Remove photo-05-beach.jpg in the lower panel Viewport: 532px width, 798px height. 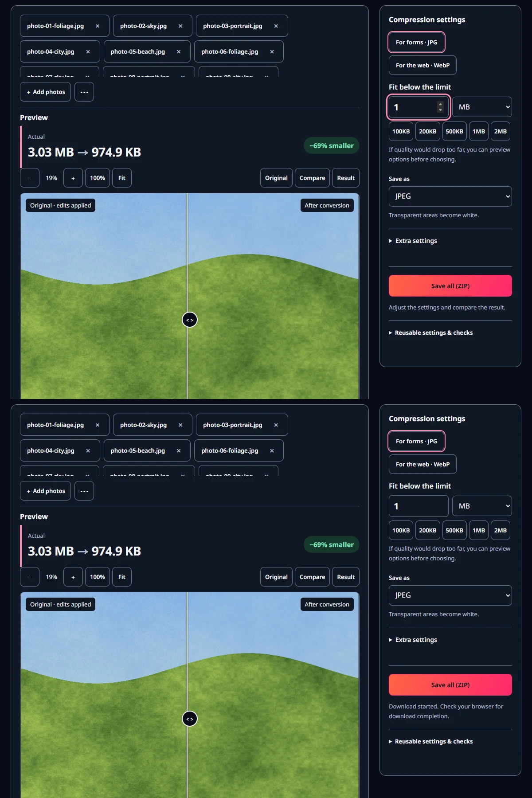pyautogui.click(x=179, y=451)
